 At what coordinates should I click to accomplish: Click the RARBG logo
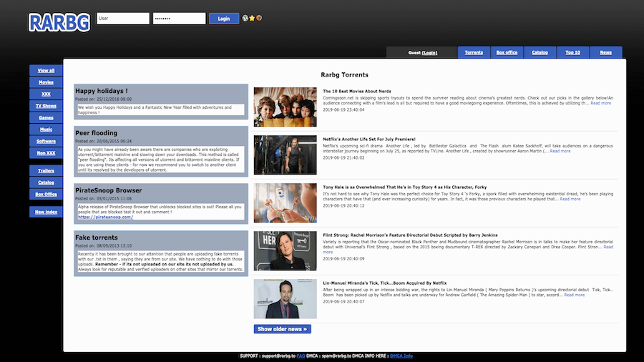[59, 23]
